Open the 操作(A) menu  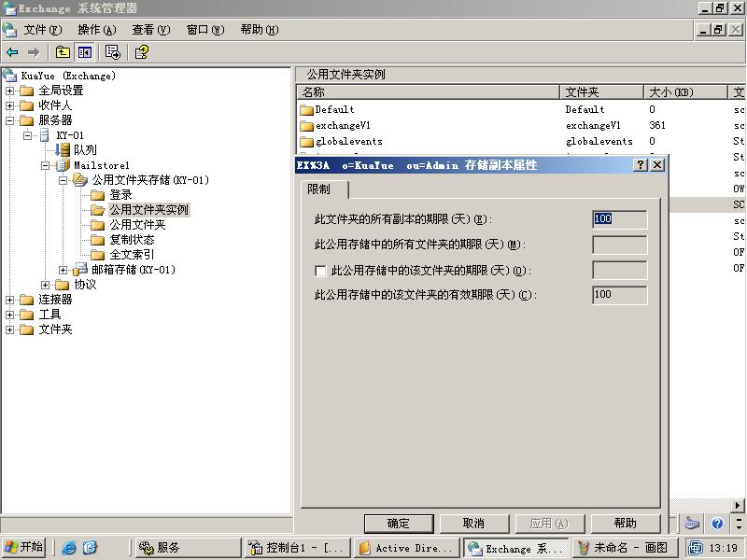coord(97,30)
